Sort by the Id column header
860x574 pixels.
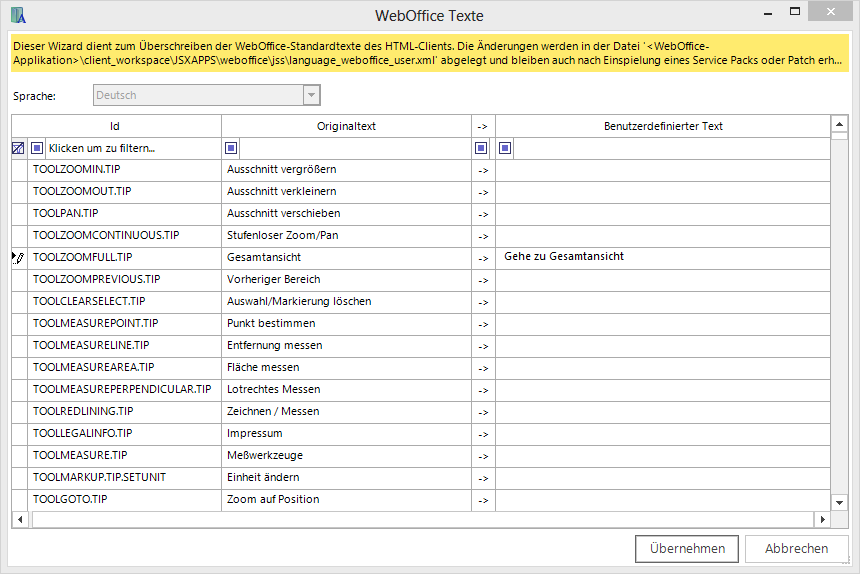[x=115, y=126]
